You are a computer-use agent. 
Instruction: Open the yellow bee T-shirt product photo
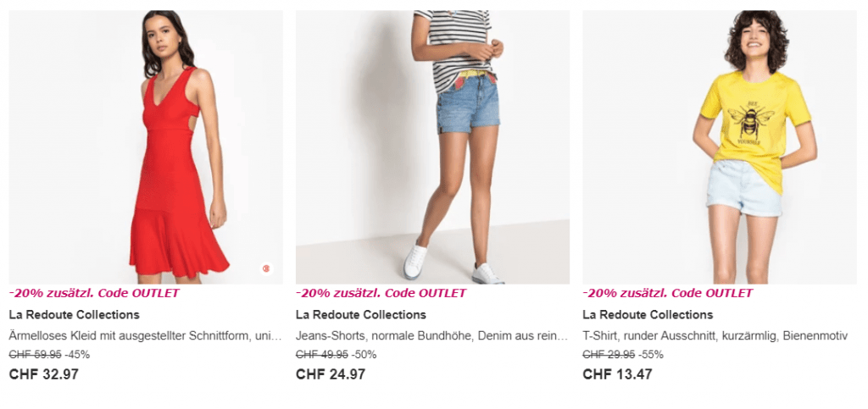719,146
